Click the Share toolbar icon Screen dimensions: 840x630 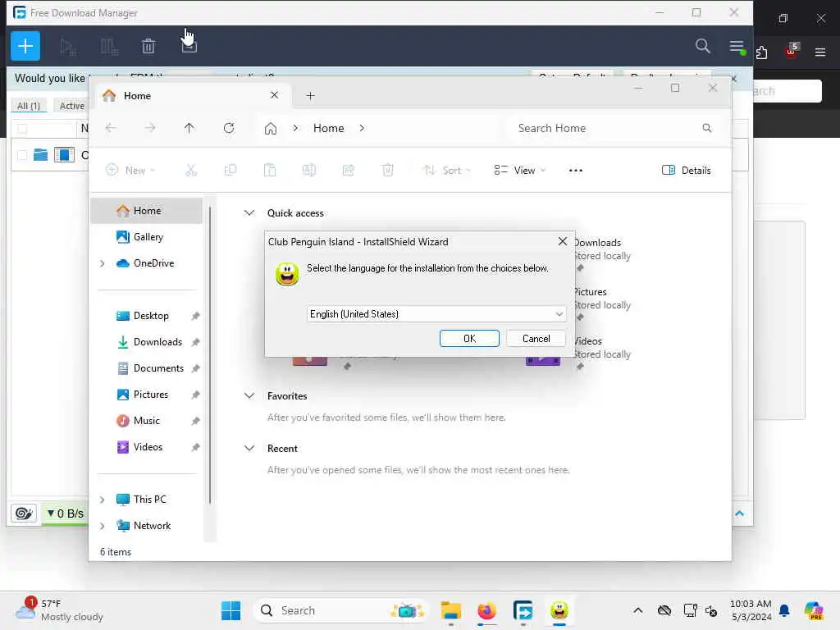[x=348, y=171]
